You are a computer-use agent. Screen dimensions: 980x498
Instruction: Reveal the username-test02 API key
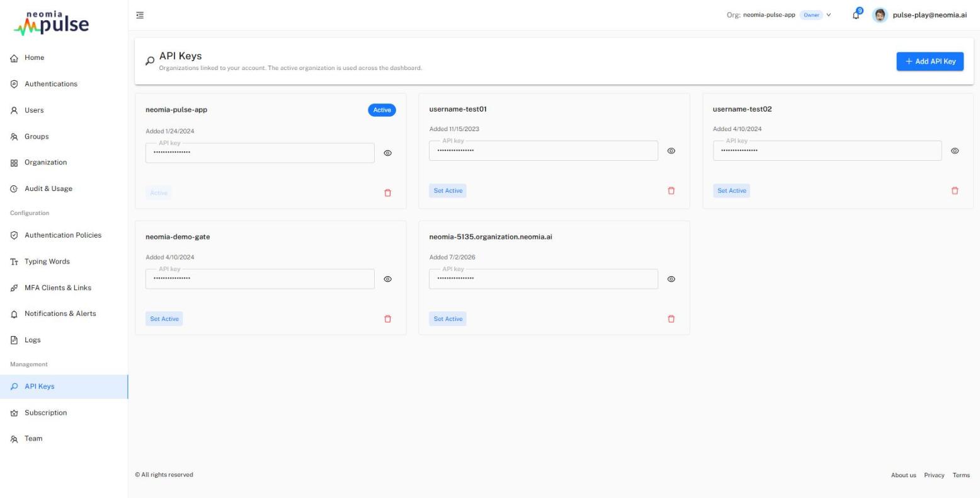pyautogui.click(x=955, y=151)
